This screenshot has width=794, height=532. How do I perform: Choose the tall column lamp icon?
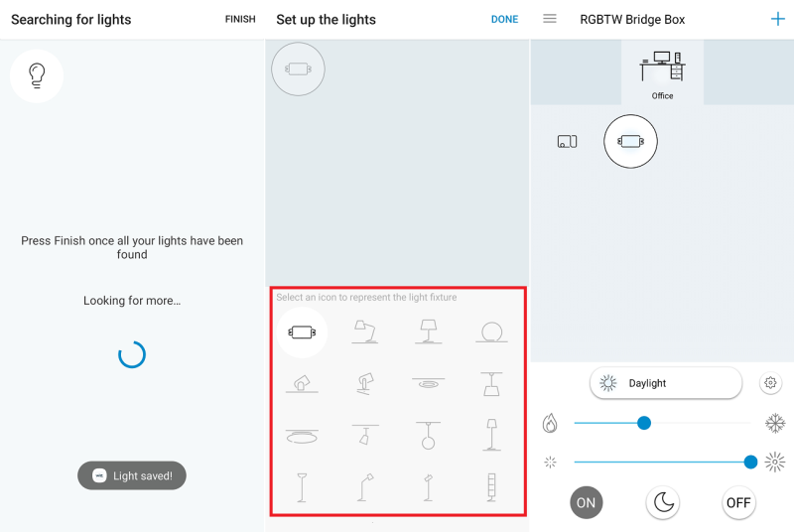pos(491,487)
